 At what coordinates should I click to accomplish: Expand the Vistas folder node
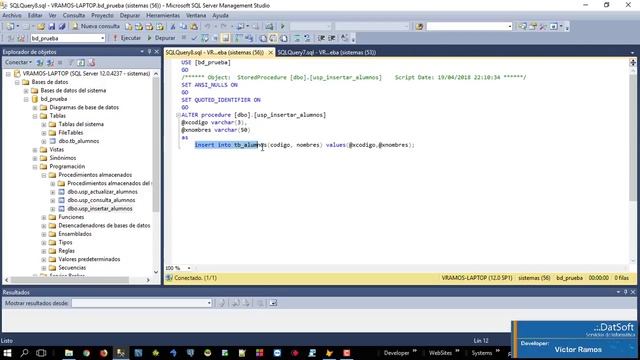tap(35, 150)
